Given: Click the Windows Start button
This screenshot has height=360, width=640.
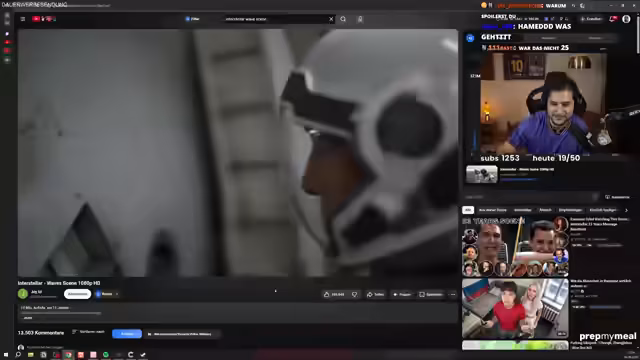Looking at the screenshot, I should (x=6, y=355).
